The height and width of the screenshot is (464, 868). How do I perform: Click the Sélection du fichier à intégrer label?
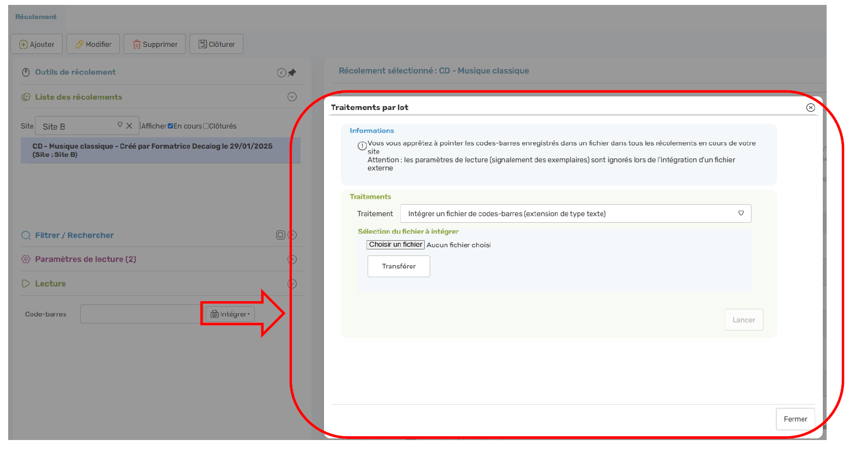click(408, 231)
